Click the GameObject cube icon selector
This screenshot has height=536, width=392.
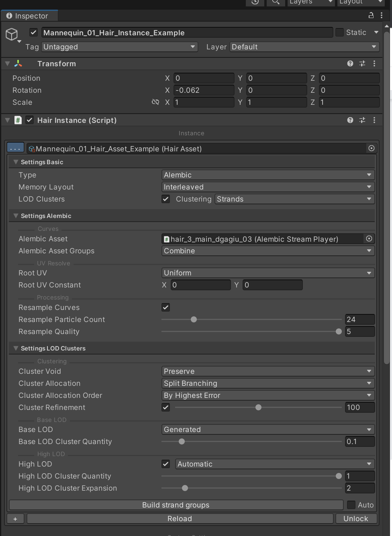pyautogui.click(x=12, y=35)
